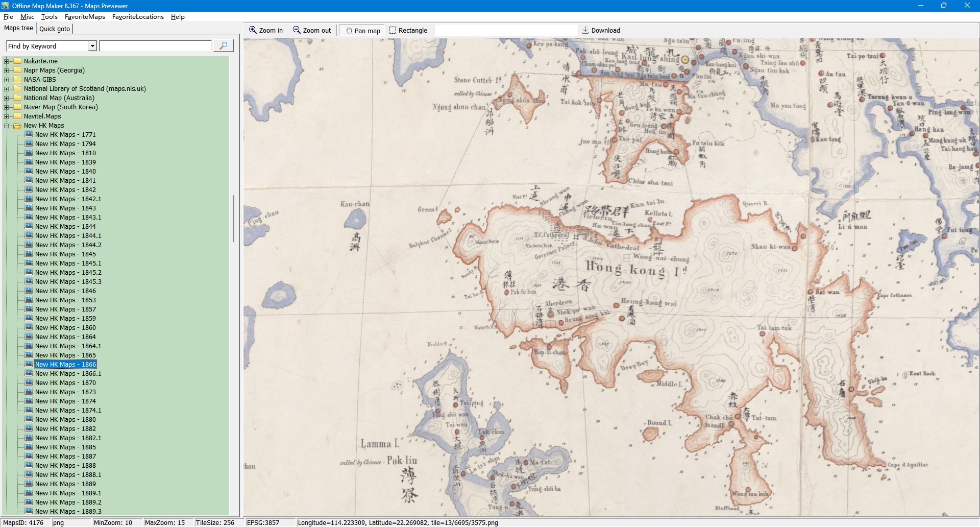The width and height of the screenshot is (980, 527).
Task: Click the Zoom out magnifier icon
Action: 297,30
